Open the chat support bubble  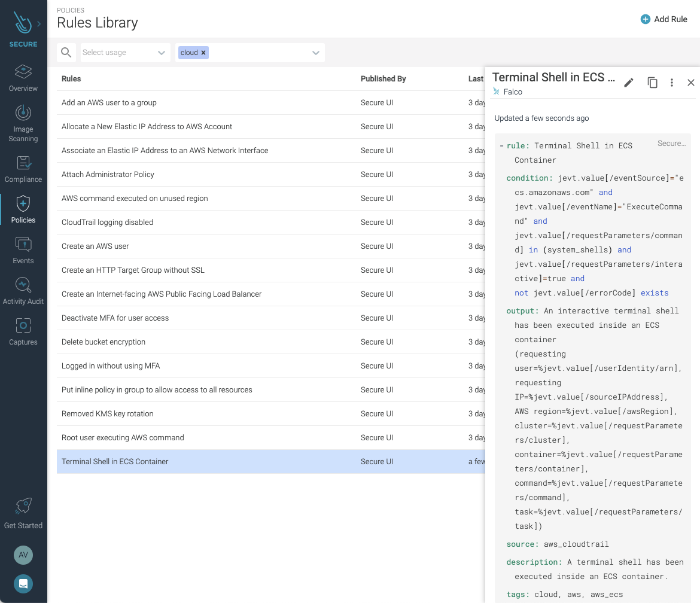23,583
